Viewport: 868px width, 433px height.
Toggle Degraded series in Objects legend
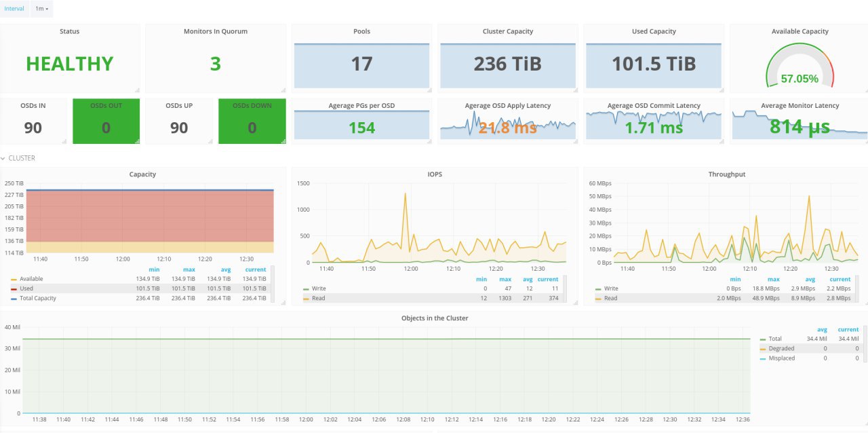(781, 348)
